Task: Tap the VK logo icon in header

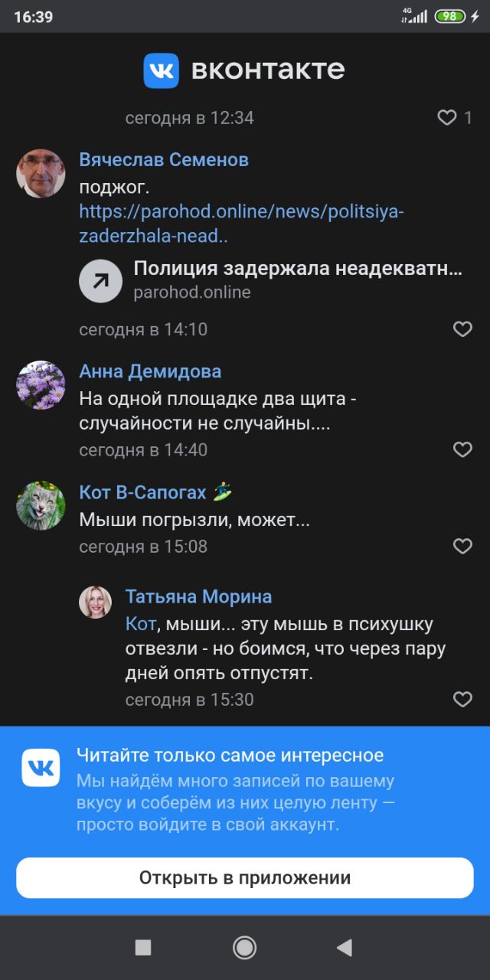Action: point(161,70)
